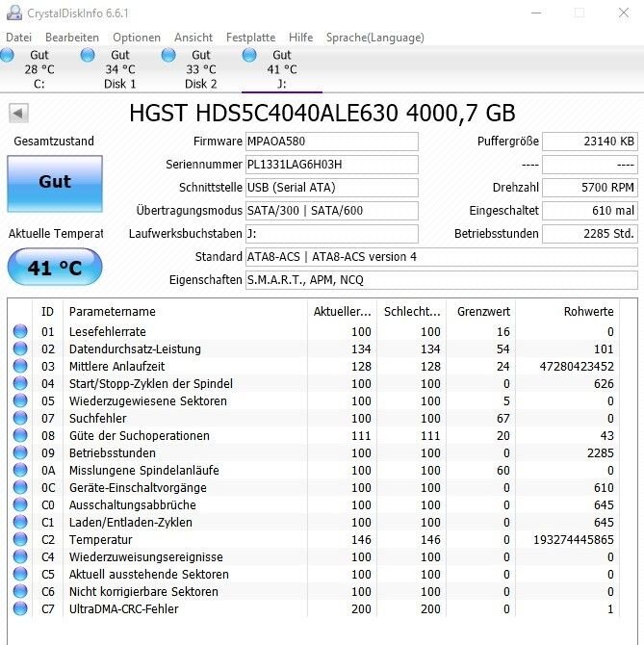Click status orb for Ausschaltungsabbrüche row
This screenshot has height=645, width=644.
(x=20, y=504)
